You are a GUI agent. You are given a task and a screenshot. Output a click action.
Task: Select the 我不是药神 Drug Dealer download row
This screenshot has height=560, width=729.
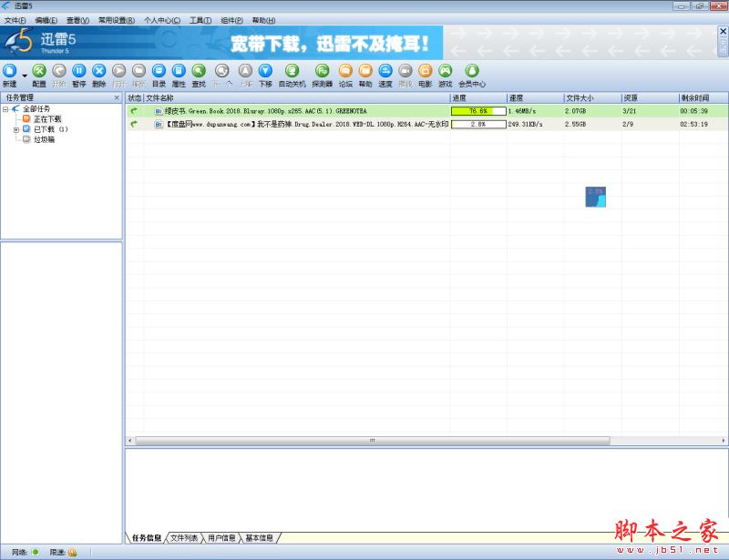(x=426, y=124)
